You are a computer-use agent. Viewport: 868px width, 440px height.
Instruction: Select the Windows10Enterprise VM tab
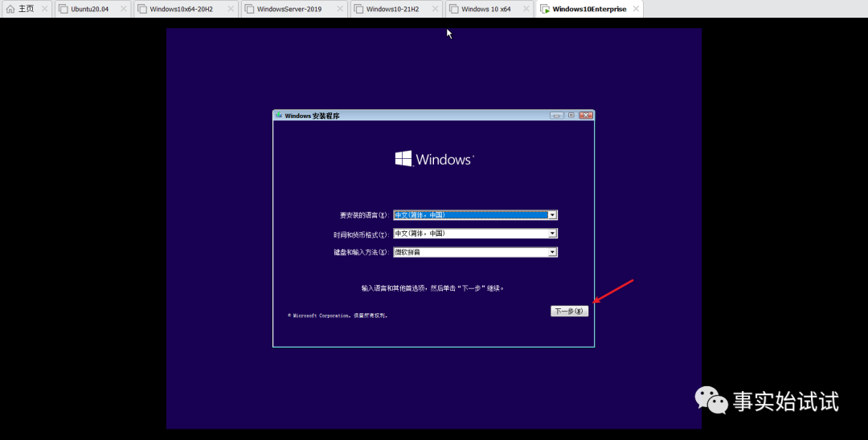tap(589, 9)
